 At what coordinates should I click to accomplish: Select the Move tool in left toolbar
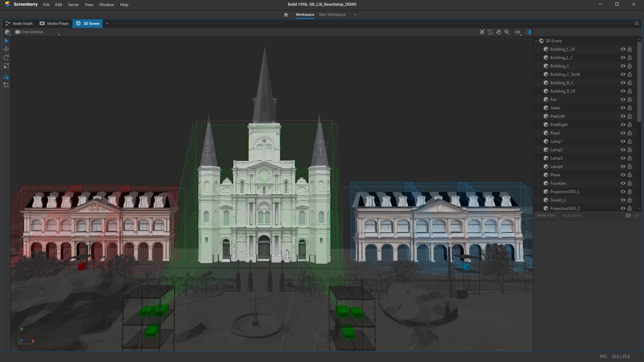[6, 49]
